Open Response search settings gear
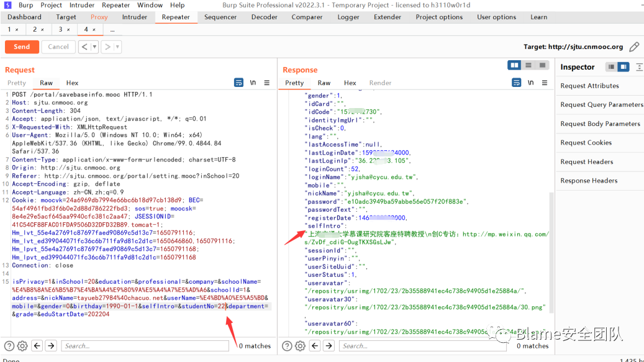644x362 pixels. (300, 346)
